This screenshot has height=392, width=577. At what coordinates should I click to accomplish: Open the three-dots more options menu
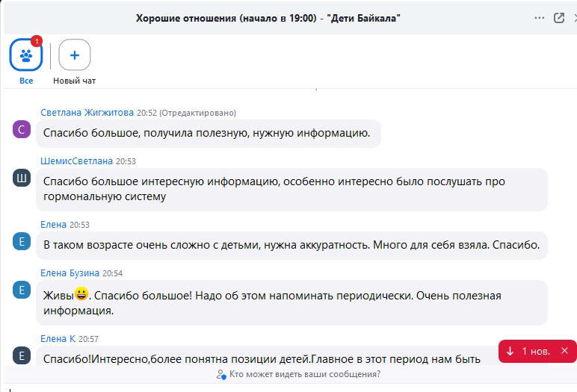540,18
